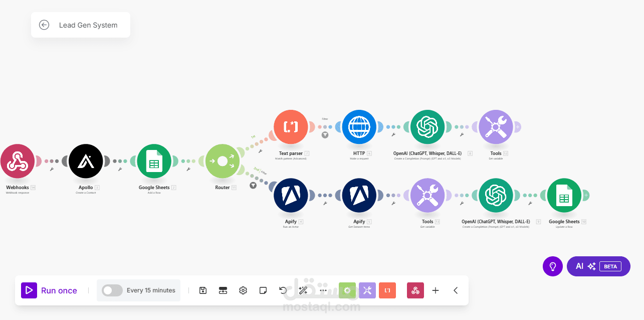Click the Webhook response label

coord(18,193)
